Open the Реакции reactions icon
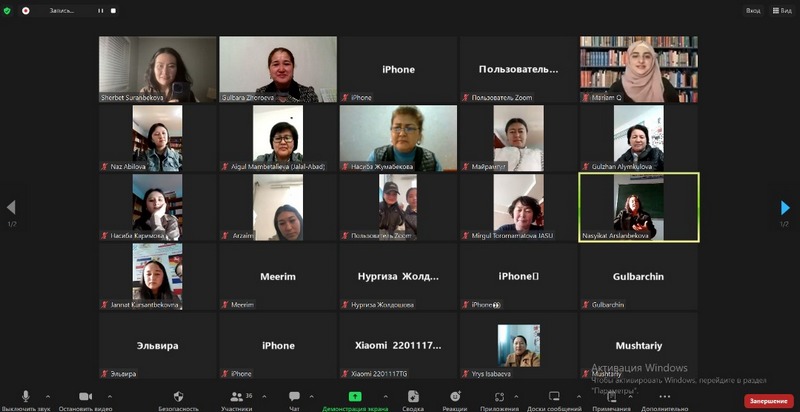Screen dimensions: 800x412 point(455,397)
